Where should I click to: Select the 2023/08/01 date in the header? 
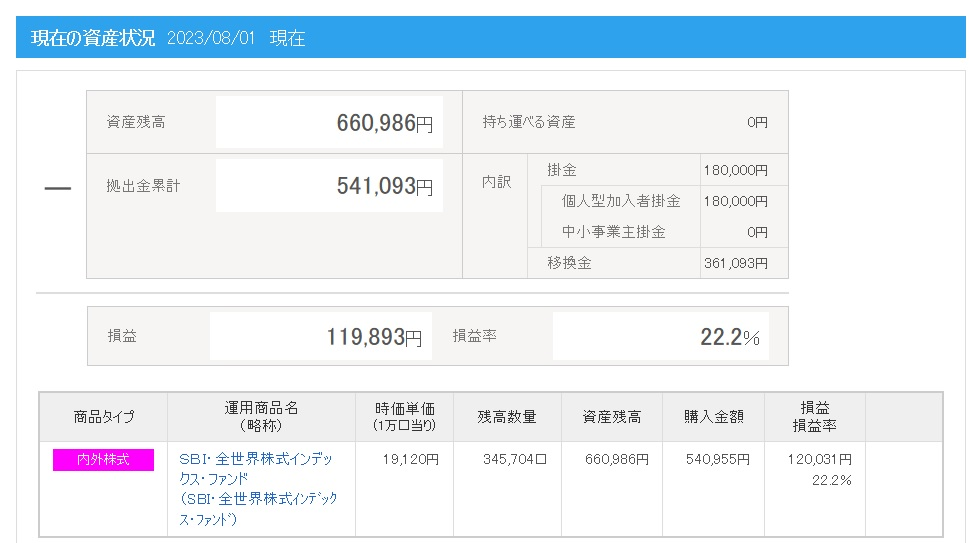click(211, 38)
